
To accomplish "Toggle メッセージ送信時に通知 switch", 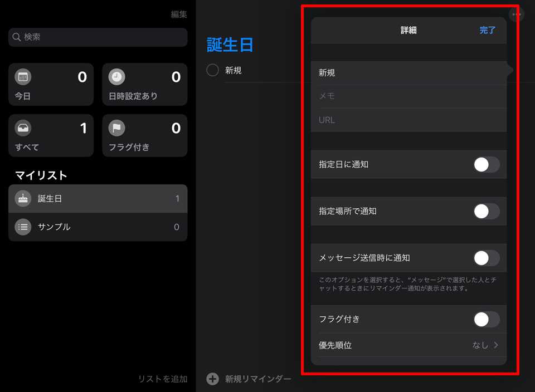I will 486,258.
